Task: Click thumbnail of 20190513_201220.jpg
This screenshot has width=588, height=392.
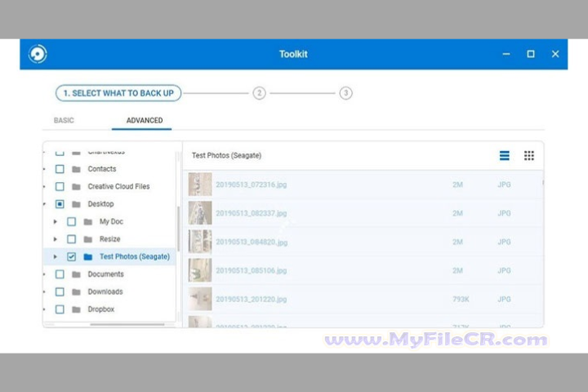Action: [200, 299]
